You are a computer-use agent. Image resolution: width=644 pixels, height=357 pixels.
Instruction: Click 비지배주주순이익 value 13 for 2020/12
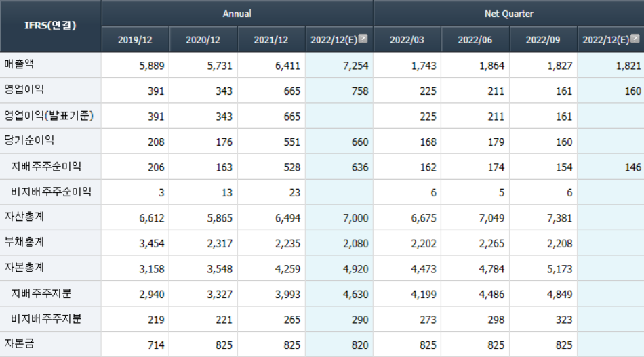(x=226, y=193)
